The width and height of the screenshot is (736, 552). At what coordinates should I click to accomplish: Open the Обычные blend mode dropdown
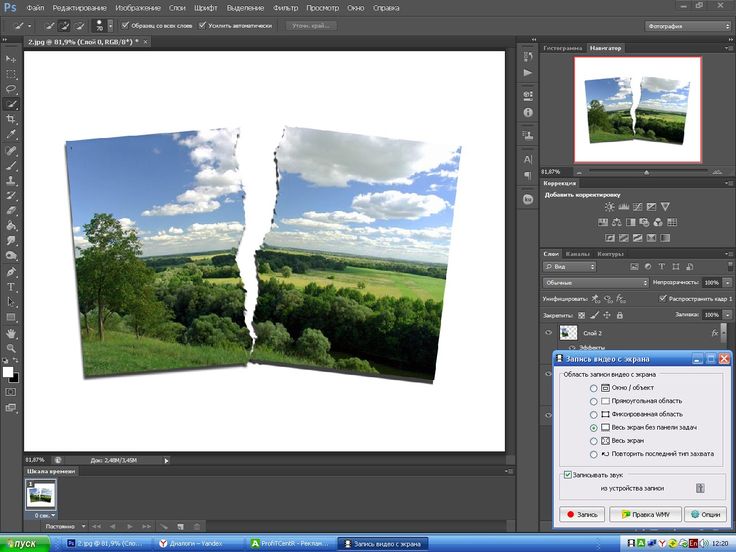pyautogui.click(x=596, y=283)
